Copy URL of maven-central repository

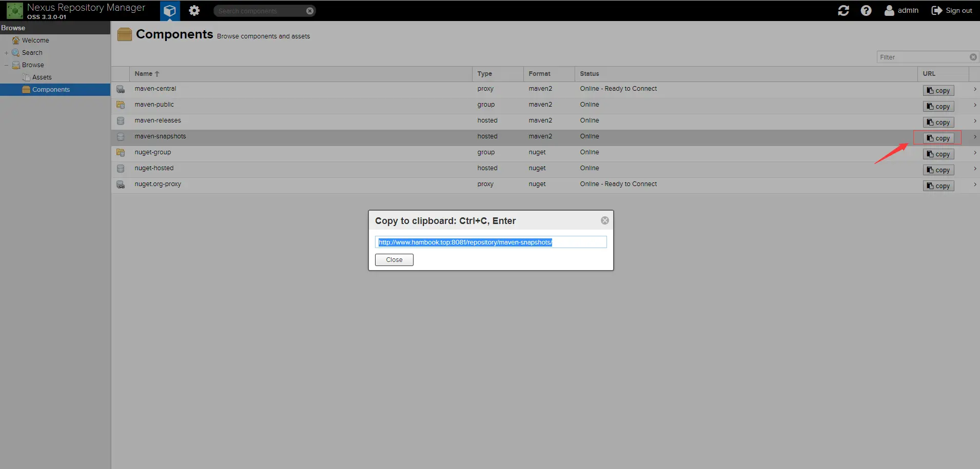click(938, 91)
